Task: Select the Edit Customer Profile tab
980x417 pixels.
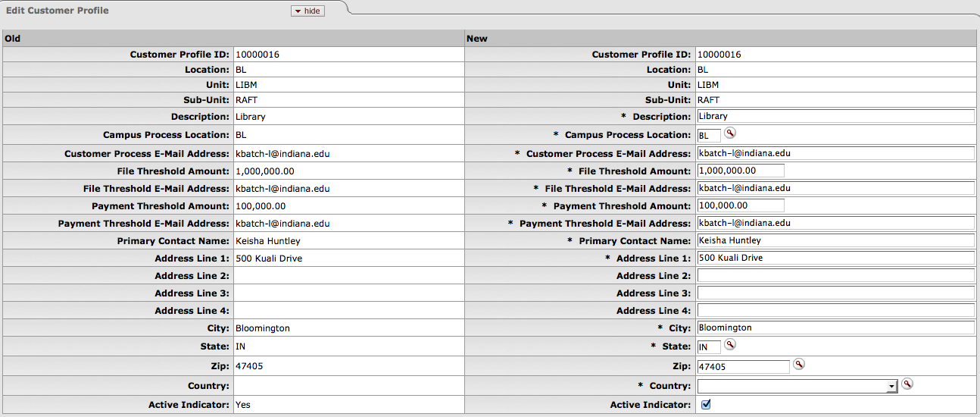Action: (x=58, y=11)
